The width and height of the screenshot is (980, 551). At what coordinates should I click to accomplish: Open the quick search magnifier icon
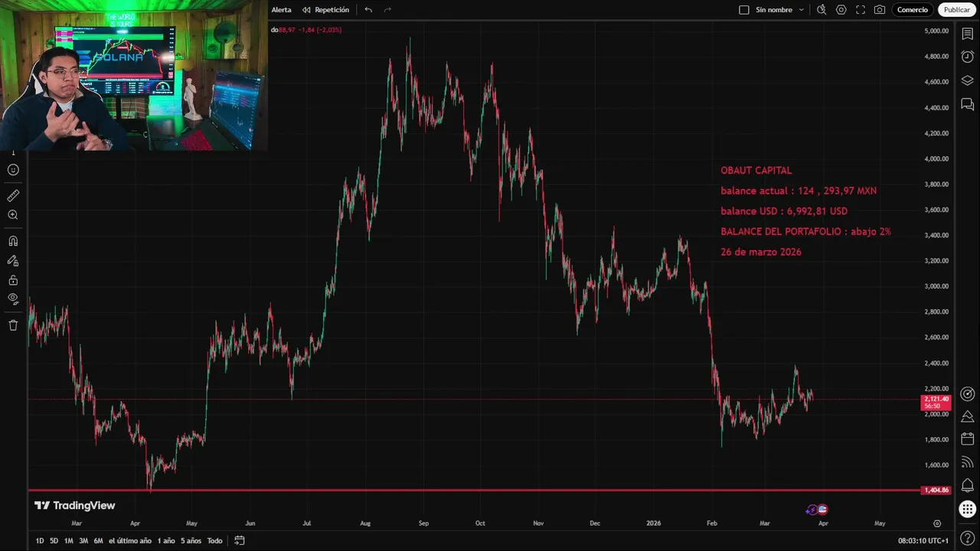(x=822, y=10)
